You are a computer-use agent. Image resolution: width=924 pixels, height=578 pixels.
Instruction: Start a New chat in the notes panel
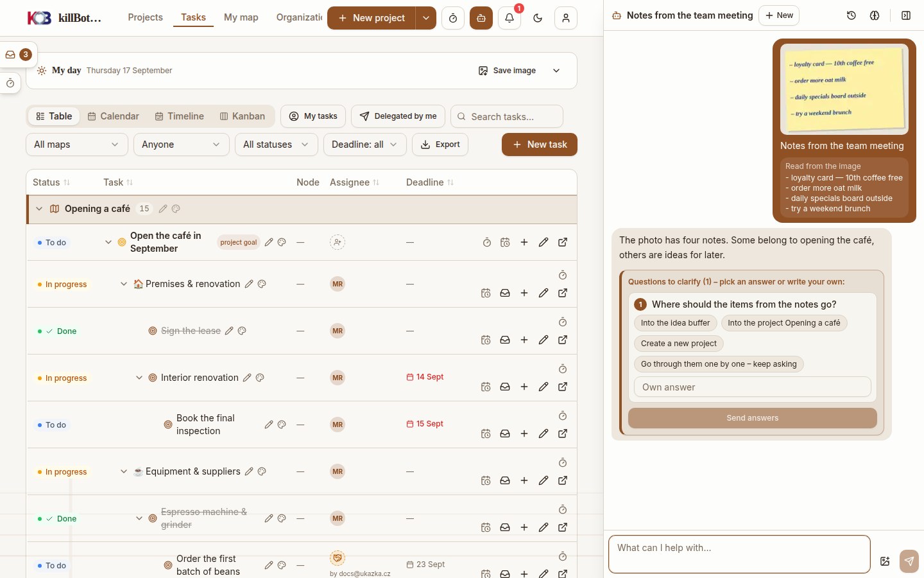pyautogui.click(x=779, y=15)
